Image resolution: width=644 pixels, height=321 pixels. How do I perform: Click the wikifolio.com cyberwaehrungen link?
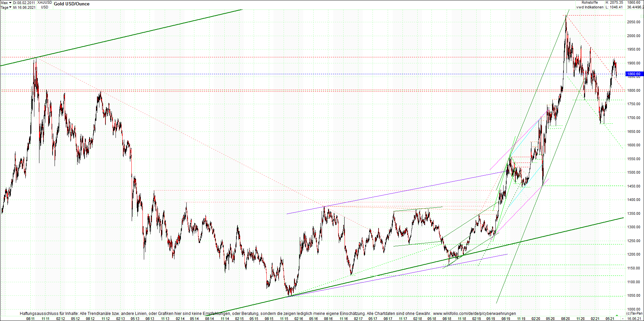[474, 314]
